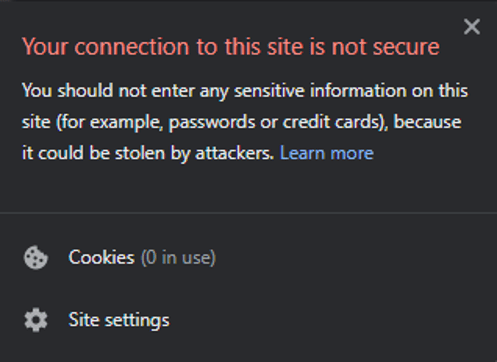Click the word "Cookies" label
The height and width of the screenshot is (362, 497).
(x=101, y=257)
